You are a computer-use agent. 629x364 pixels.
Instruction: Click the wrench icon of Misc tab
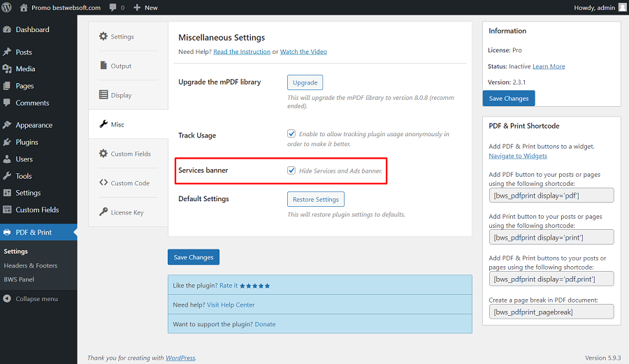[x=103, y=124]
